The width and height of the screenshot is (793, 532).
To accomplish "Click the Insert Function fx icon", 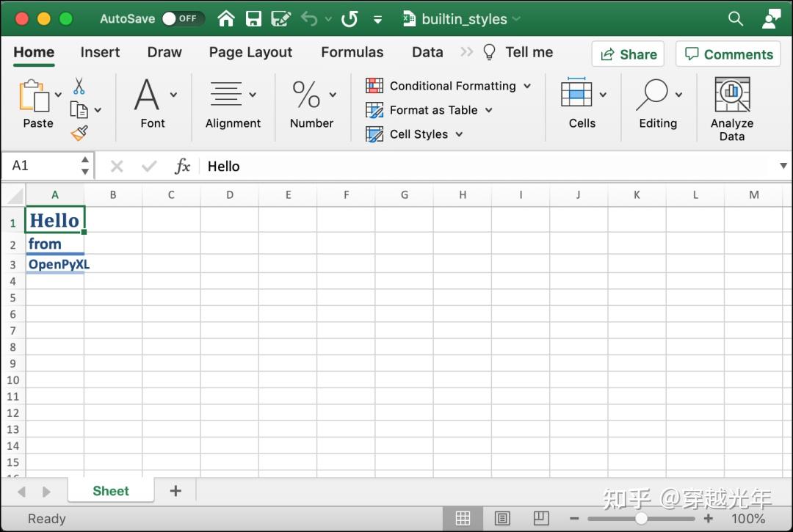I will pos(182,166).
